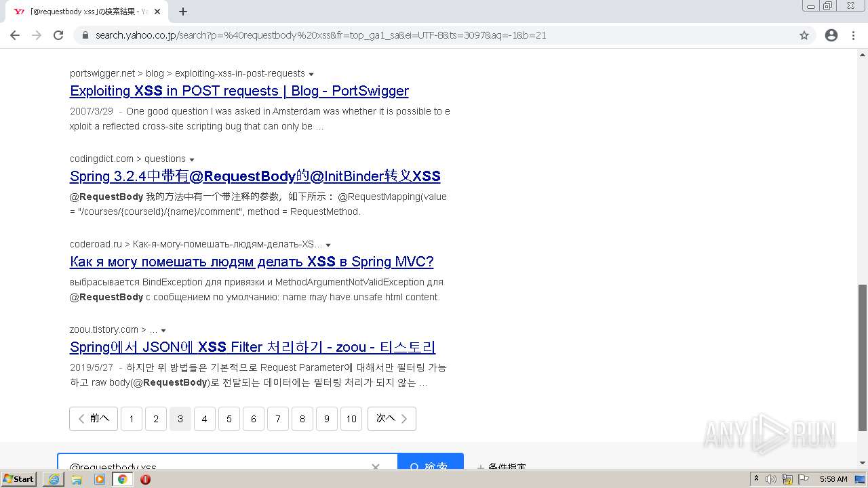The width and height of the screenshot is (868, 488).
Task: Open Exploiting XSS in POST requests link
Action: point(239,91)
